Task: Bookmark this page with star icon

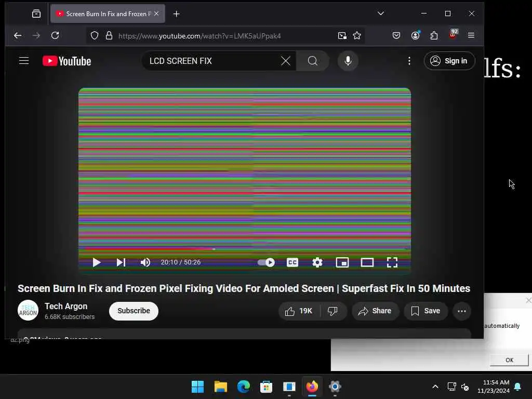Action: (357, 36)
